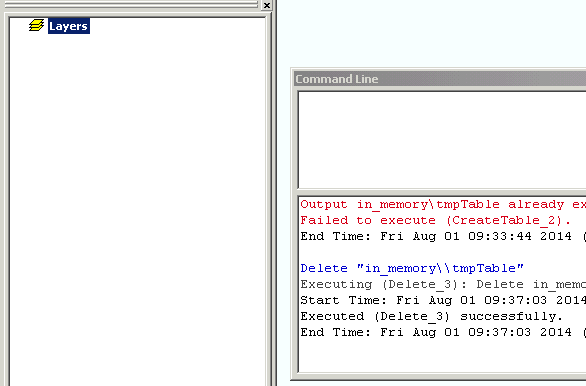The image size is (586, 386).
Task: Click the 'Output in_memory\tmpTable already' error line
Action: [443, 204]
